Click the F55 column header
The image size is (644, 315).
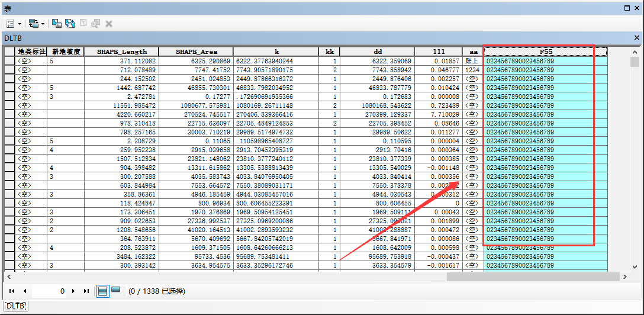(545, 52)
